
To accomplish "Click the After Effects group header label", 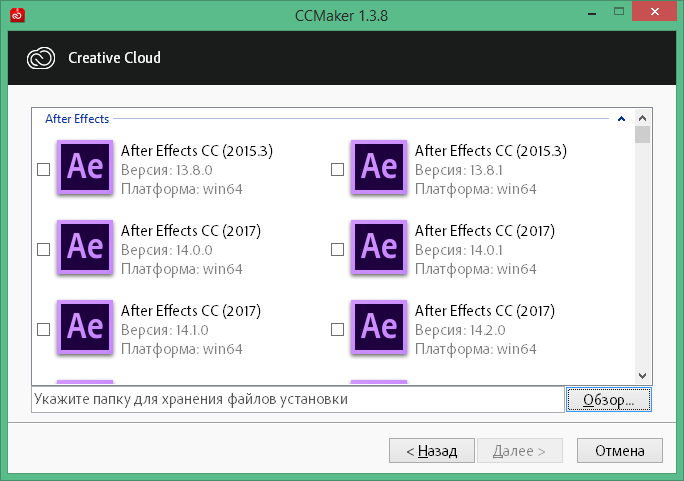I will coord(77,119).
